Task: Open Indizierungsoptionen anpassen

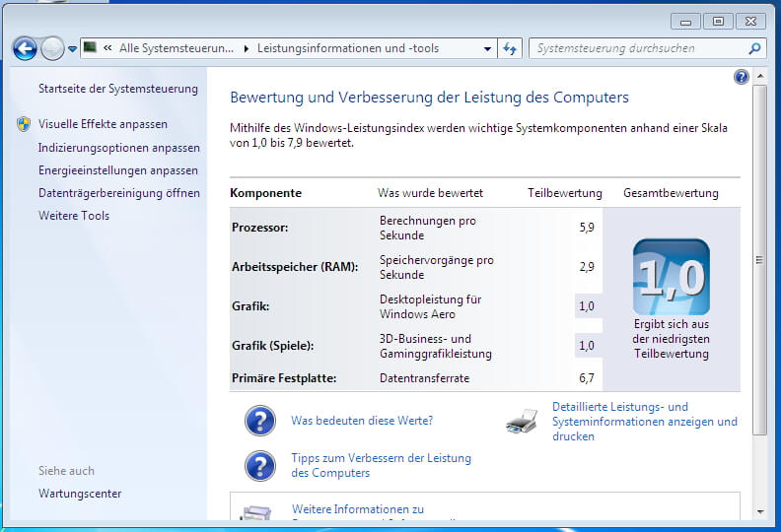Action: click(x=119, y=148)
